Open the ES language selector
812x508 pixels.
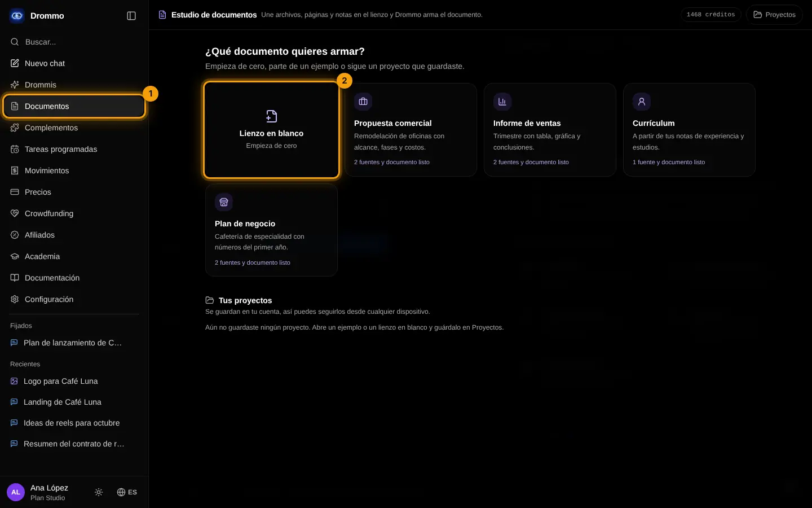[127, 492]
